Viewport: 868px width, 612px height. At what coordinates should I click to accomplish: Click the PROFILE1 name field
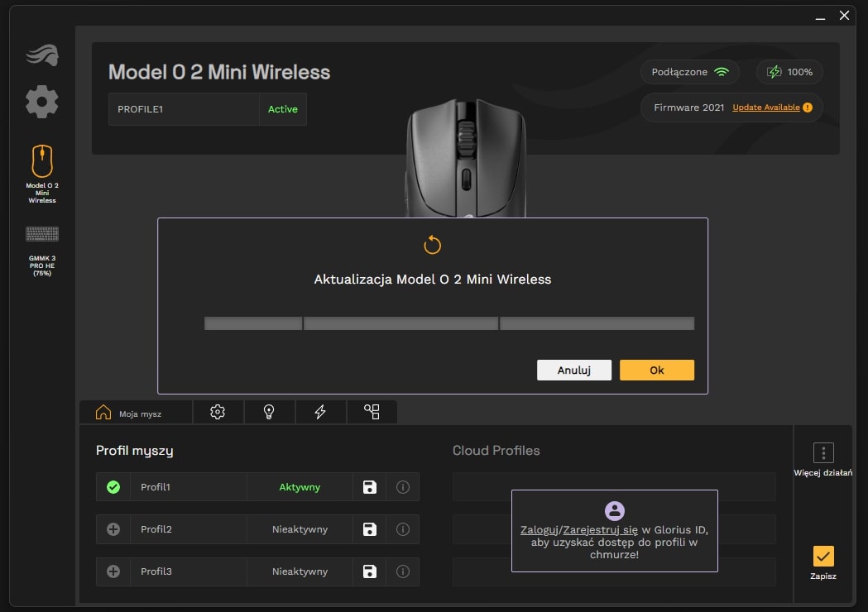pyautogui.click(x=184, y=109)
